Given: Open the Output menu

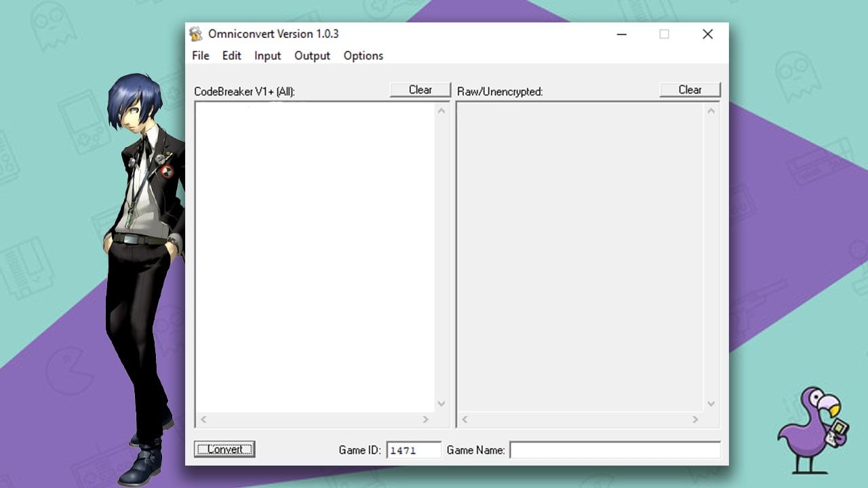Looking at the screenshot, I should pos(313,56).
